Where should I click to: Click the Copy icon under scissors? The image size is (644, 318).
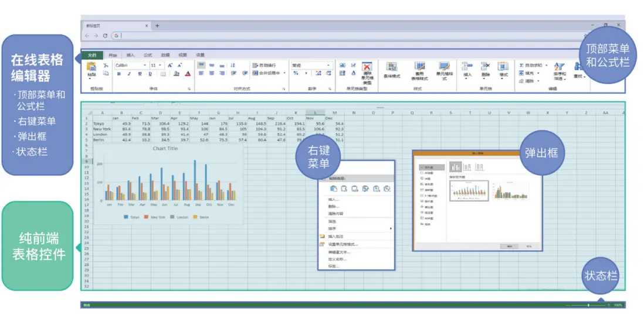point(106,73)
